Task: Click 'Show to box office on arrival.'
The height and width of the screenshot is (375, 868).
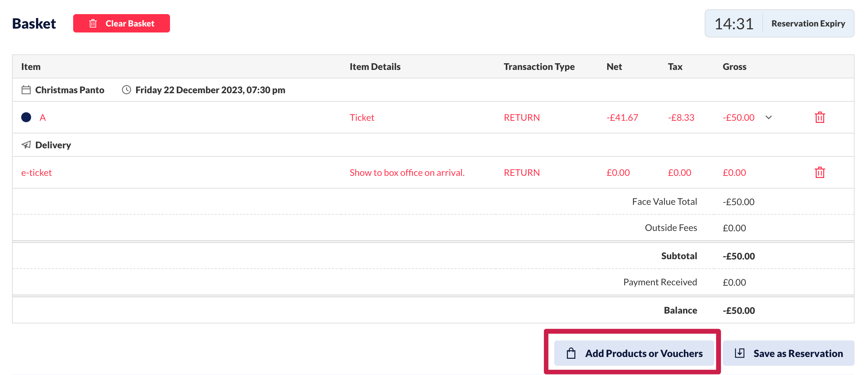Action: (407, 173)
